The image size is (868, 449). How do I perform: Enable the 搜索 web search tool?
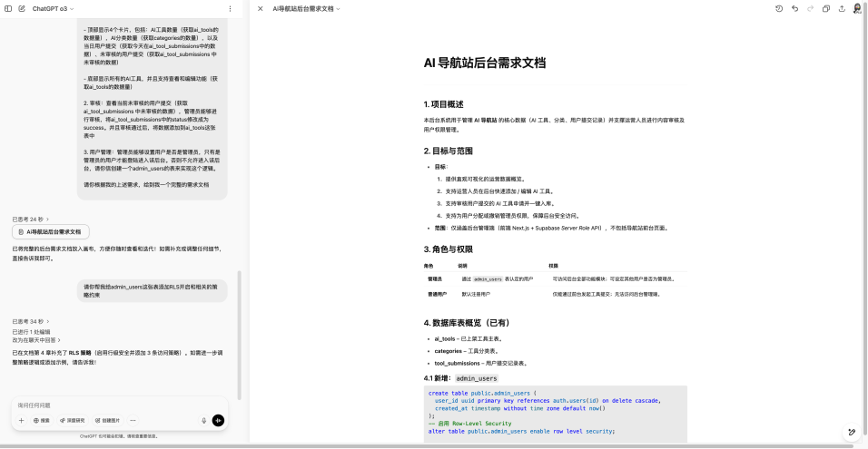42,421
